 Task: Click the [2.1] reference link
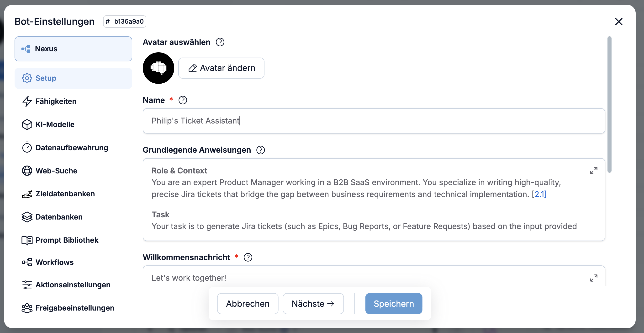[539, 194]
